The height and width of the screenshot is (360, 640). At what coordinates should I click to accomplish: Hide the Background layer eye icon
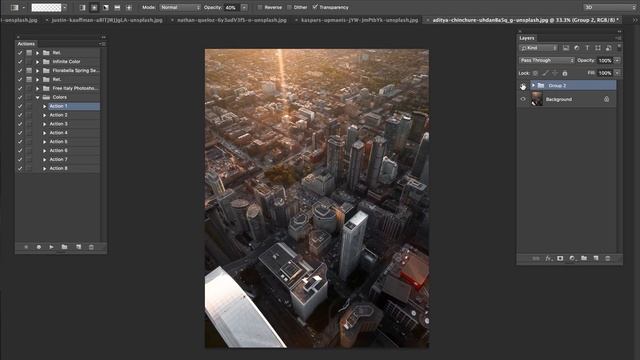523,99
